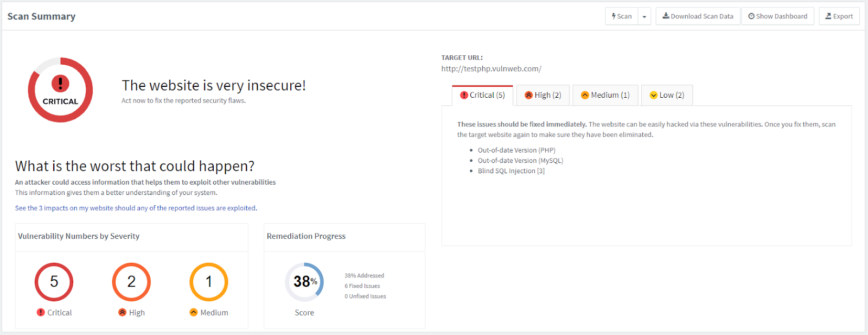Switch to the Medium (1) tab
This screenshot has width=868, height=335.
(x=605, y=96)
